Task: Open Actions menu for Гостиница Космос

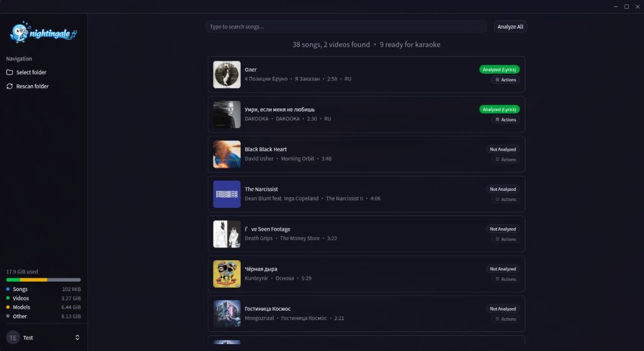Action: (505, 319)
